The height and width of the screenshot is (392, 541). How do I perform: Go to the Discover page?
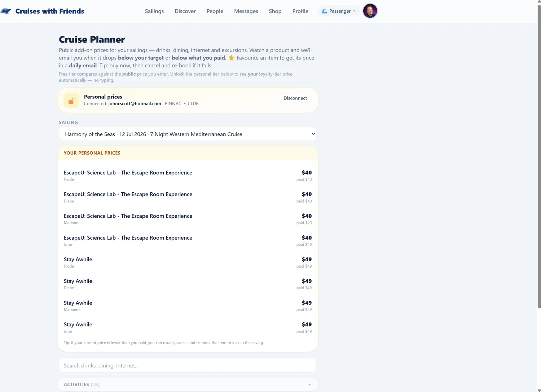click(x=185, y=11)
